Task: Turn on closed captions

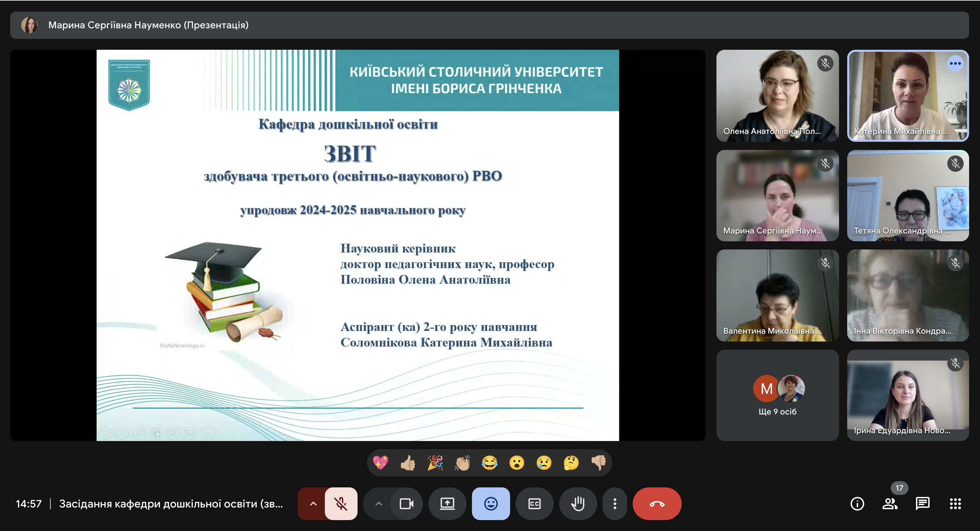Action: [x=534, y=504]
